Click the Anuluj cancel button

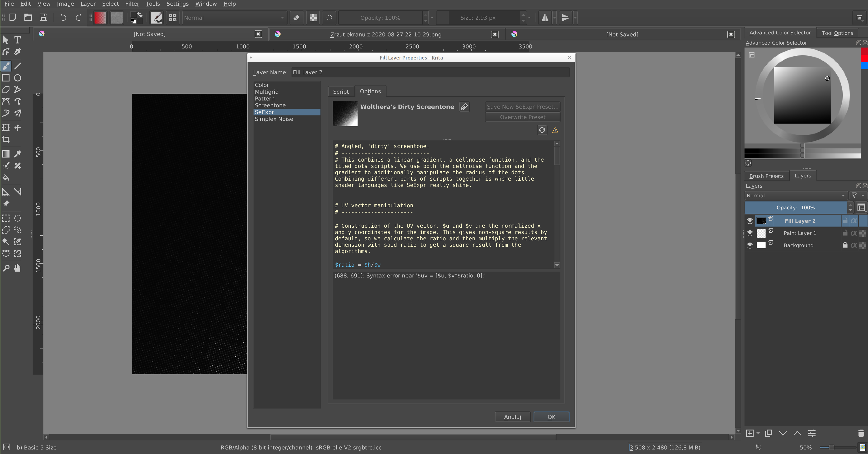[x=512, y=417]
